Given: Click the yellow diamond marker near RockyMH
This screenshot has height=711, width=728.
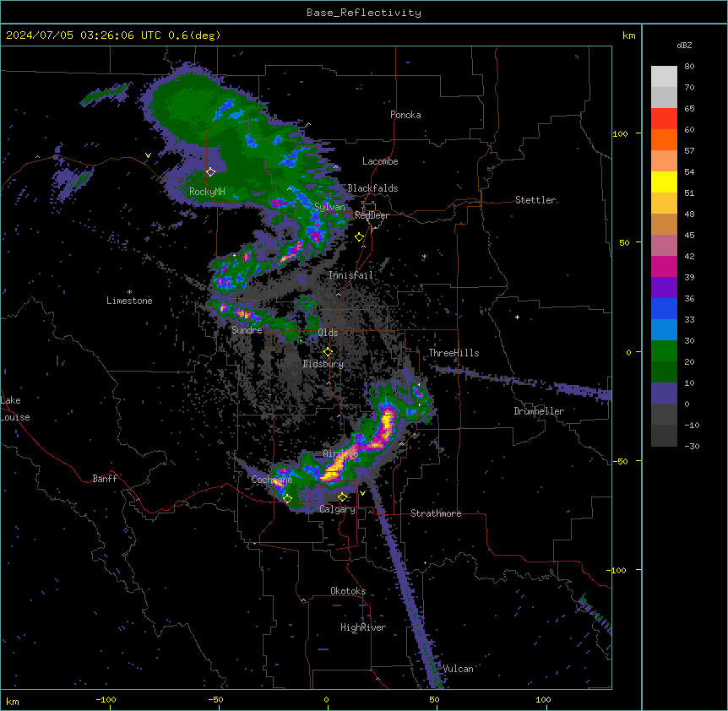Looking at the screenshot, I should click(210, 172).
